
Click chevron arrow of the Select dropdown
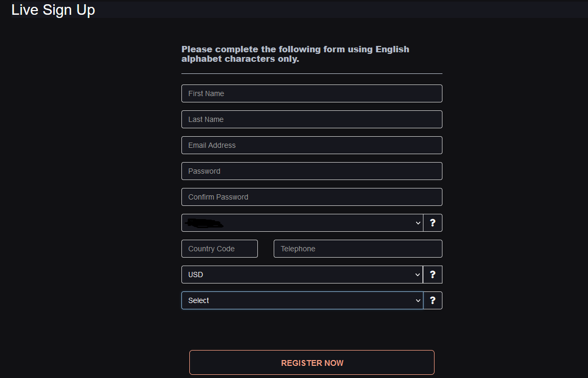418,301
